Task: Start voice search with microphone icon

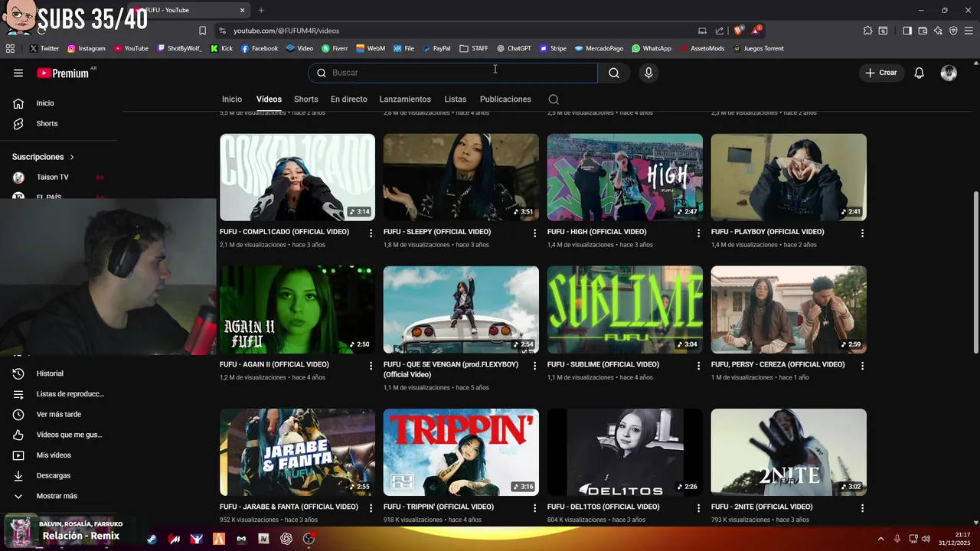Action: click(x=648, y=73)
